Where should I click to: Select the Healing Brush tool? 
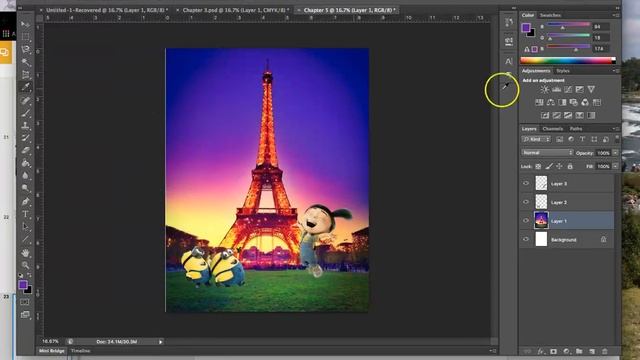click(x=25, y=100)
